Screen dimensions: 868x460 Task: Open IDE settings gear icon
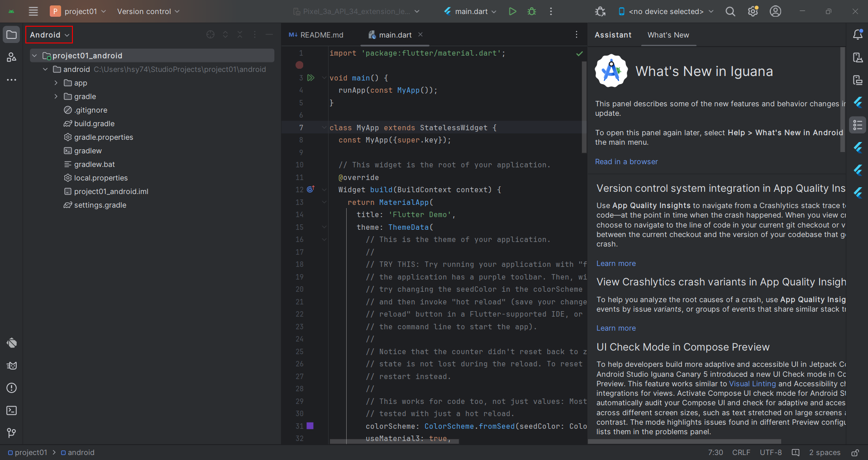tap(753, 11)
